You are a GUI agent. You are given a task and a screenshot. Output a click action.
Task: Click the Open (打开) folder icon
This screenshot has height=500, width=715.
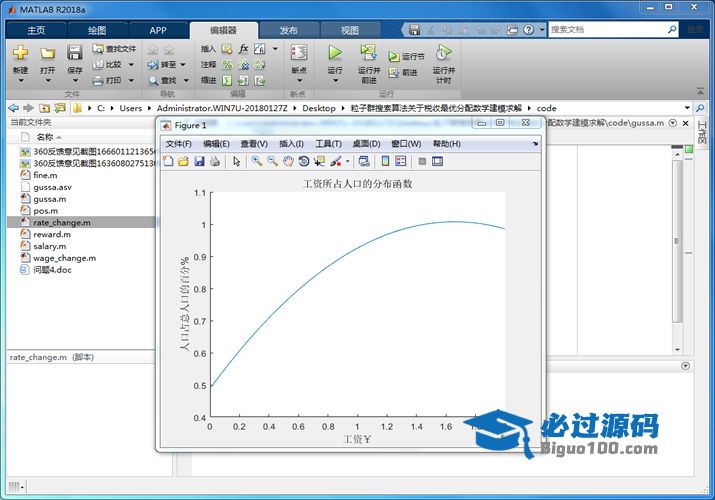[x=47, y=53]
